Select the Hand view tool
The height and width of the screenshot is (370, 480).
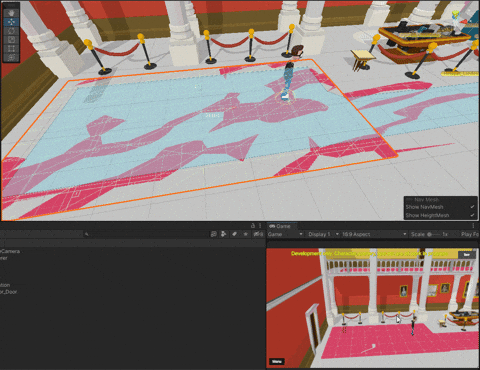click(x=11, y=13)
